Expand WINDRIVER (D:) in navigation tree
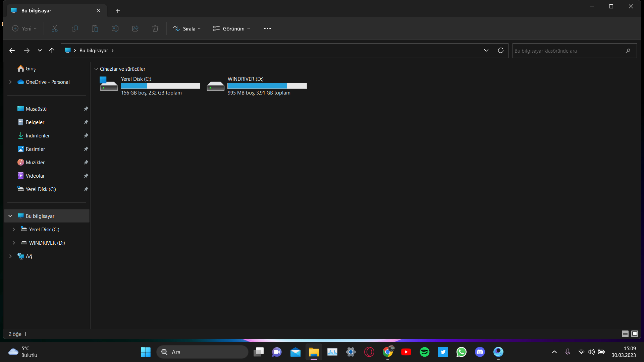This screenshot has height=362, width=644. [x=14, y=243]
